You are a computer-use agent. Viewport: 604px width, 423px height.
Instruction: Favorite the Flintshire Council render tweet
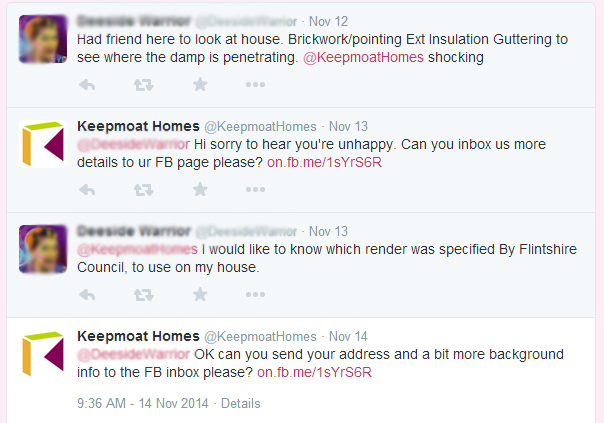[x=200, y=294]
